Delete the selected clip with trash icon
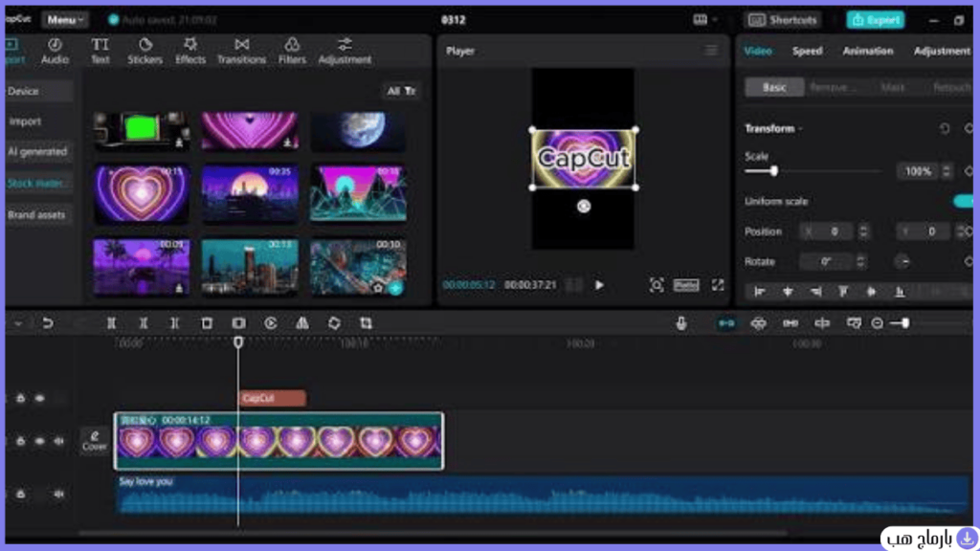Image resolution: width=980 pixels, height=551 pixels. click(207, 323)
